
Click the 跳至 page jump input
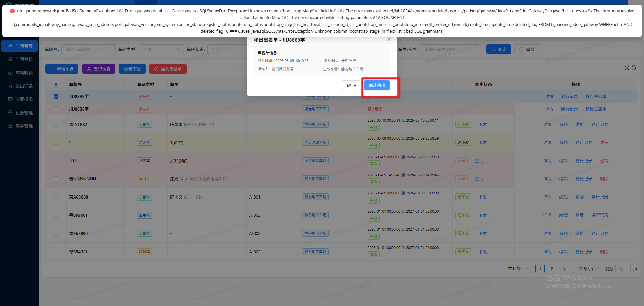pos(623,269)
